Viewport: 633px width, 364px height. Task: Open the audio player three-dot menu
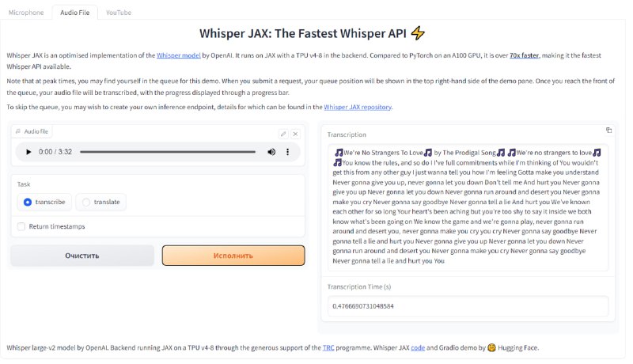click(x=287, y=152)
